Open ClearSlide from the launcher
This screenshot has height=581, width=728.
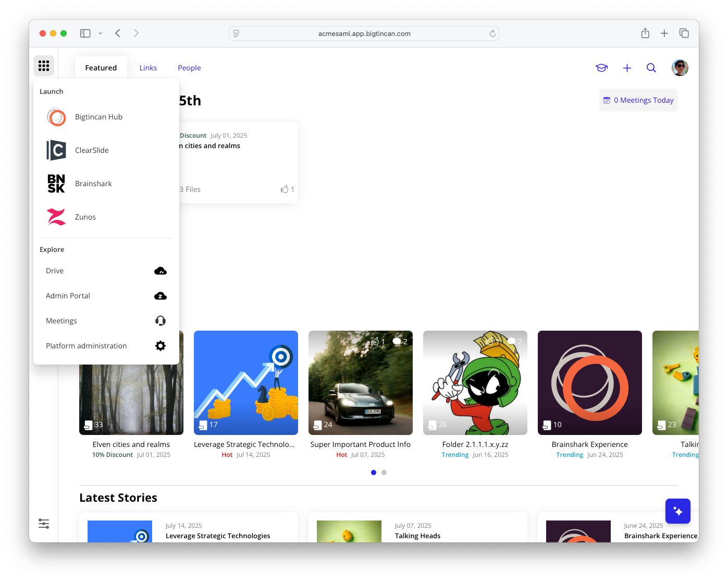[x=92, y=150]
